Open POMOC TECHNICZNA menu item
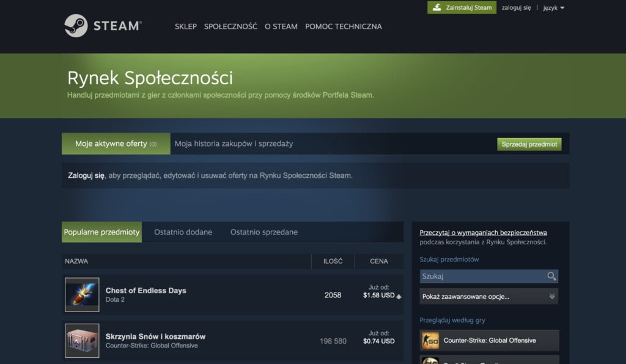 pos(344,26)
